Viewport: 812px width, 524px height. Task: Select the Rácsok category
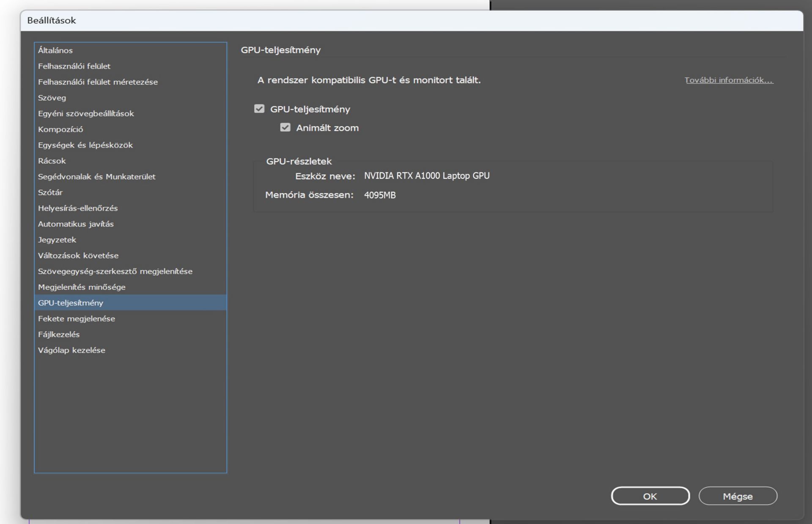52,161
